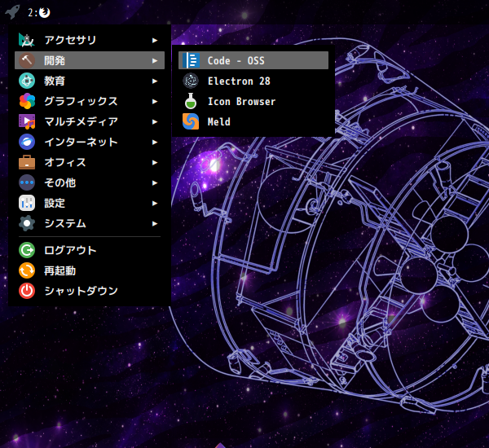Image resolution: width=489 pixels, height=448 pixels.
Task: Expand the システム submenu arrow
Action: (x=155, y=223)
